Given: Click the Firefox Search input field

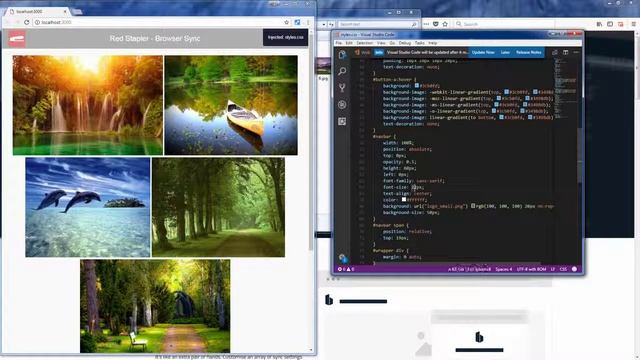Looking at the screenshot, I should [x=504, y=24].
